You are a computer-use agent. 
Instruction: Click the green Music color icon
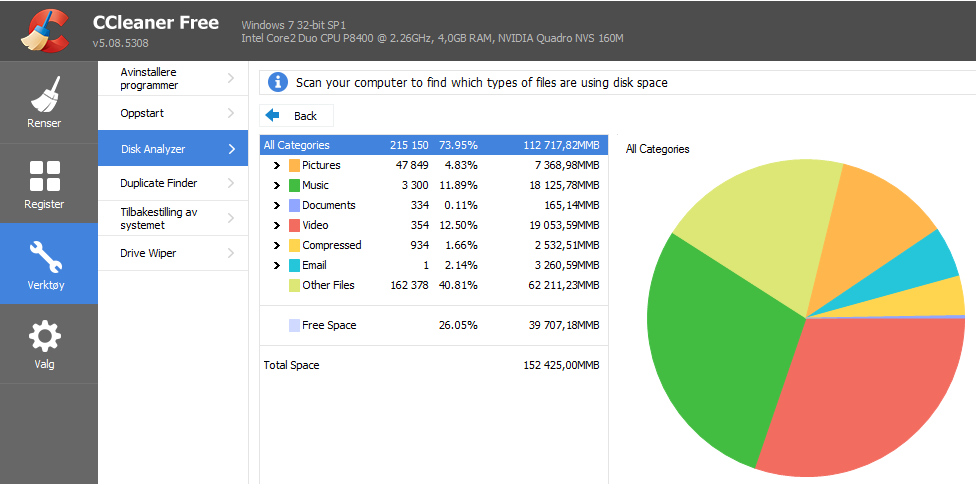(x=294, y=185)
